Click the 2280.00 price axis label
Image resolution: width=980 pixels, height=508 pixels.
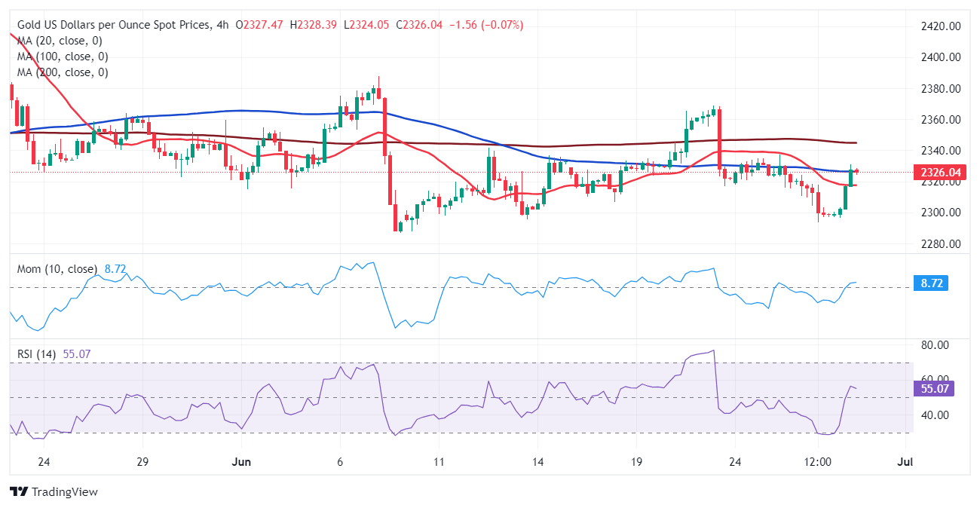tap(942, 243)
